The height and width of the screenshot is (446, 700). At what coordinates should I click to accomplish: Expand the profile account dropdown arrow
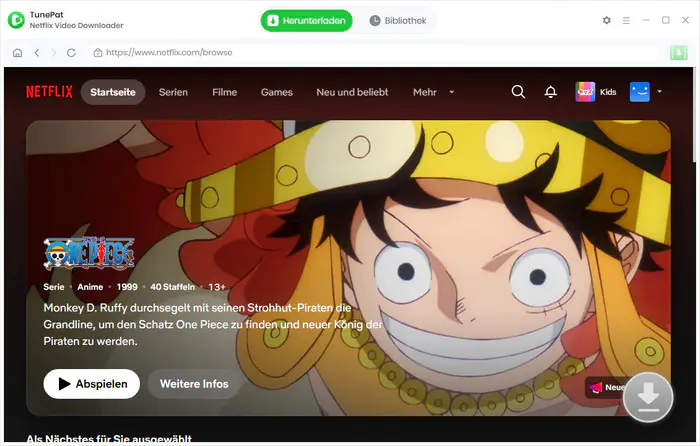[659, 92]
